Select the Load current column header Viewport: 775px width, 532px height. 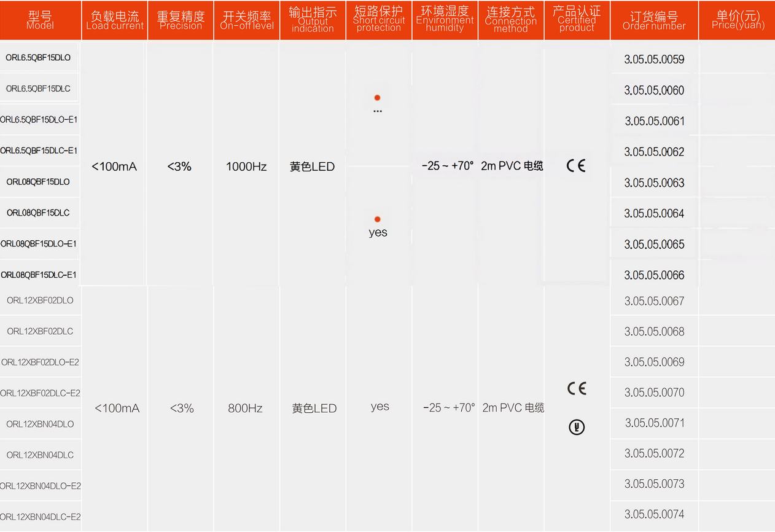pyautogui.click(x=115, y=20)
